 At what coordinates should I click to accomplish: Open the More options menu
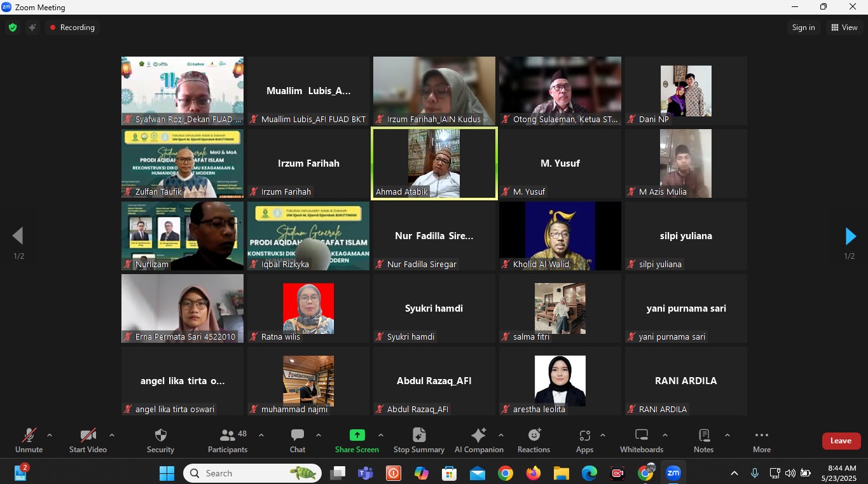click(x=761, y=440)
